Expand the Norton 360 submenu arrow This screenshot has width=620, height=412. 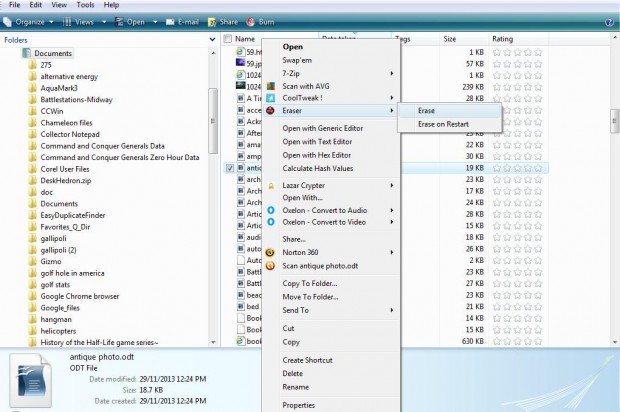click(391, 252)
